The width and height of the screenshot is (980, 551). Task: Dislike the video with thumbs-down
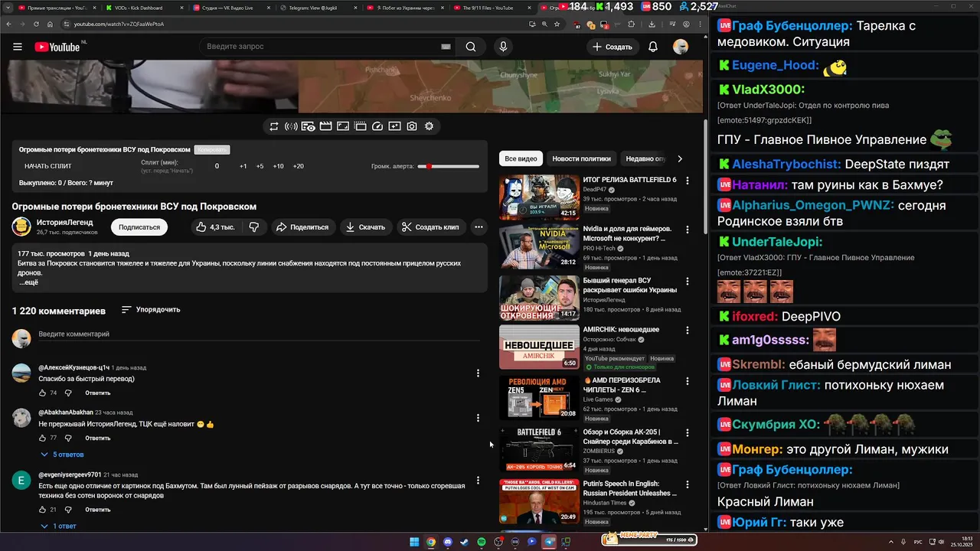pos(254,227)
